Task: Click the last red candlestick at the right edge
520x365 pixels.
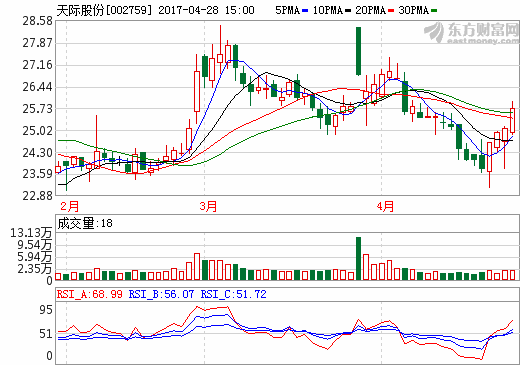Action: click(512, 121)
